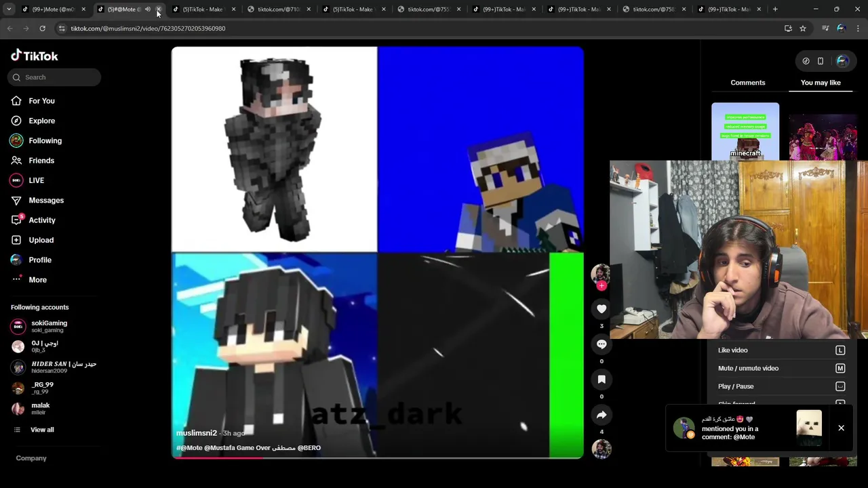
Task: Click the Search input field
Action: pos(54,77)
